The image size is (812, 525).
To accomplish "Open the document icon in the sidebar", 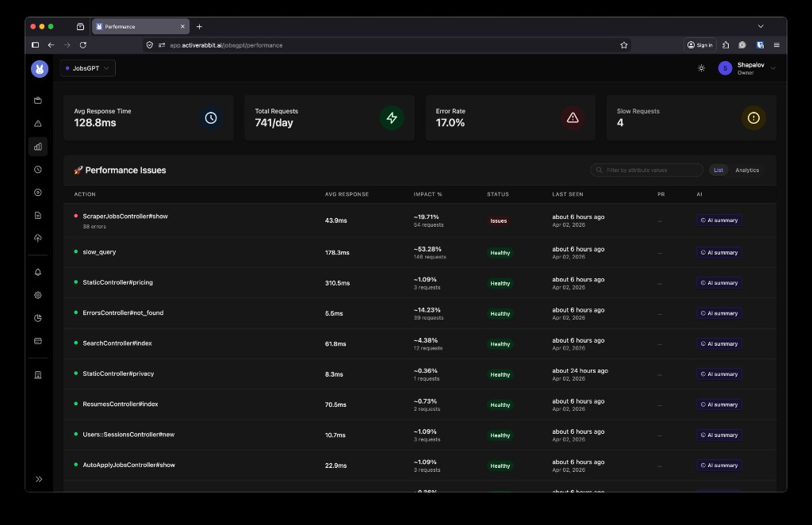I will [38, 216].
